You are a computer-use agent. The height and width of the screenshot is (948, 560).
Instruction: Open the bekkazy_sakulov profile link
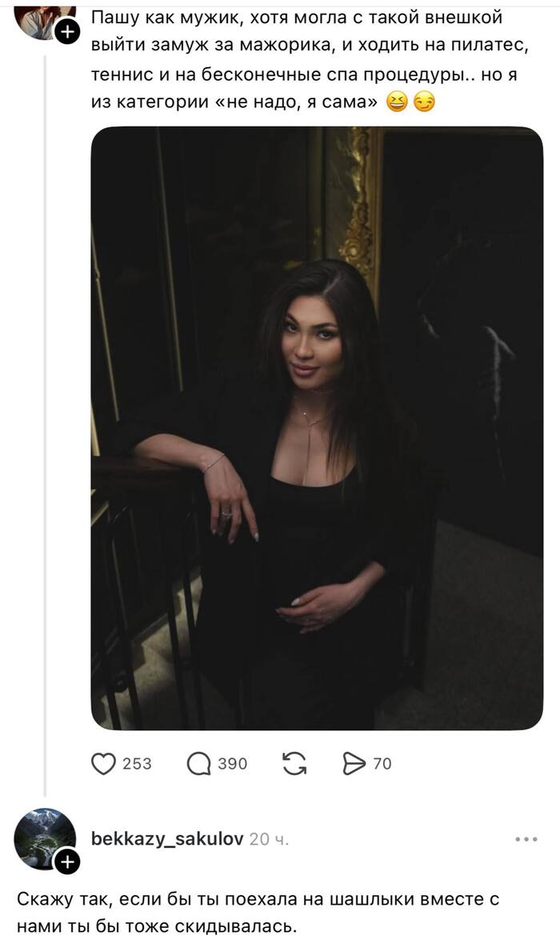point(167,838)
